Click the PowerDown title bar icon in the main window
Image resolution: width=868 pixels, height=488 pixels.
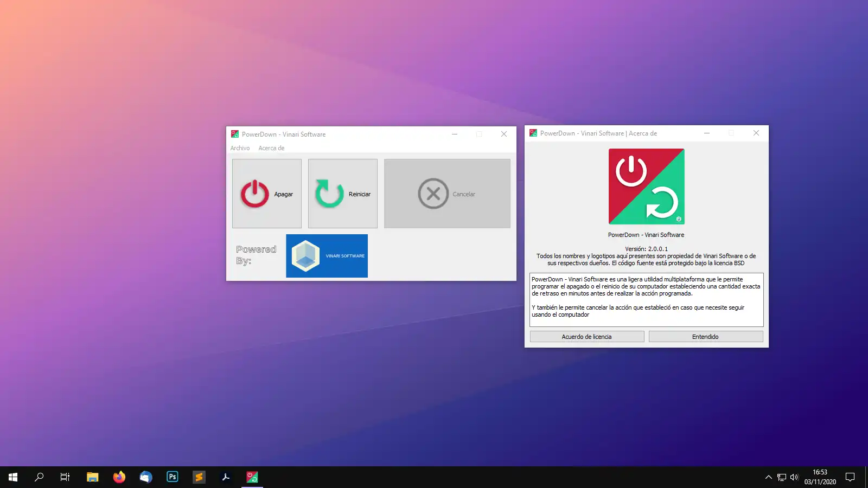[235, 134]
